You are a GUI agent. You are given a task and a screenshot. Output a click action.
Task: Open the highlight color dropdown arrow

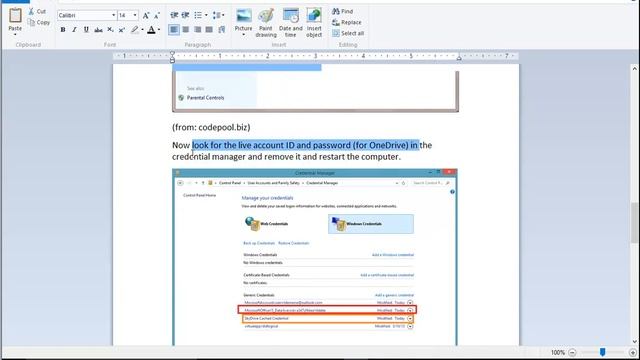pos(142,30)
